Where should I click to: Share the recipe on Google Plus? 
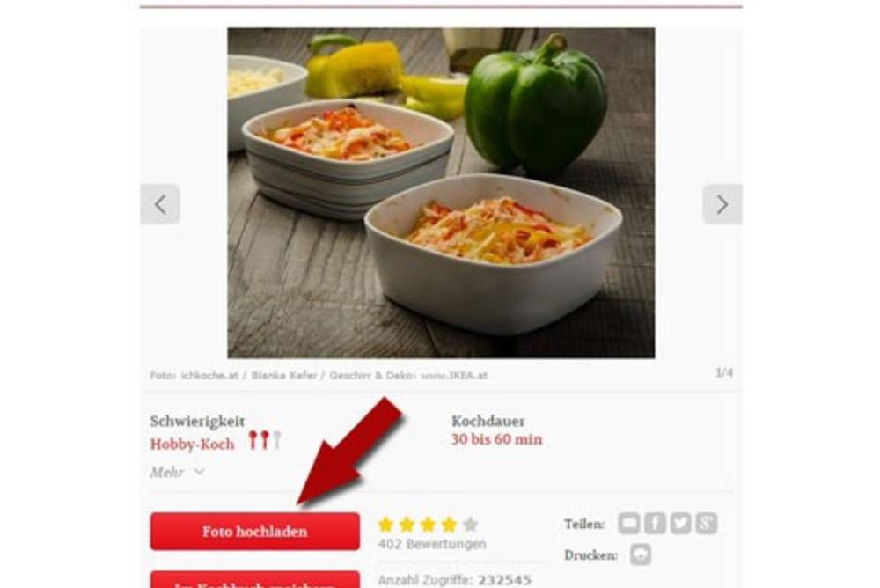point(707,524)
